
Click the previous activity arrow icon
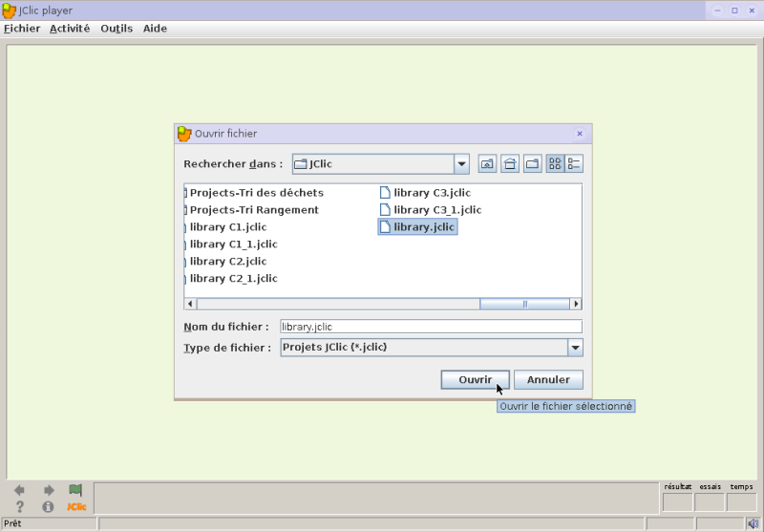19,490
